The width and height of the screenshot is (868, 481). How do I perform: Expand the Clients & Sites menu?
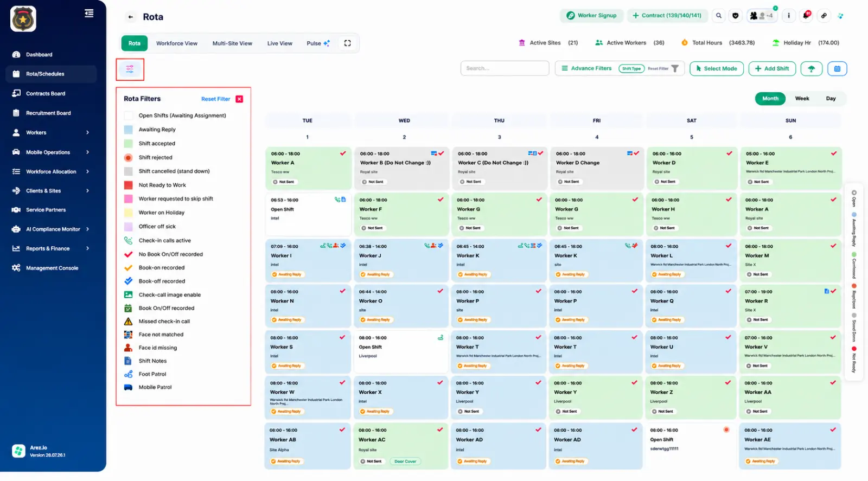pyautogui.click(x=87, y=191)
